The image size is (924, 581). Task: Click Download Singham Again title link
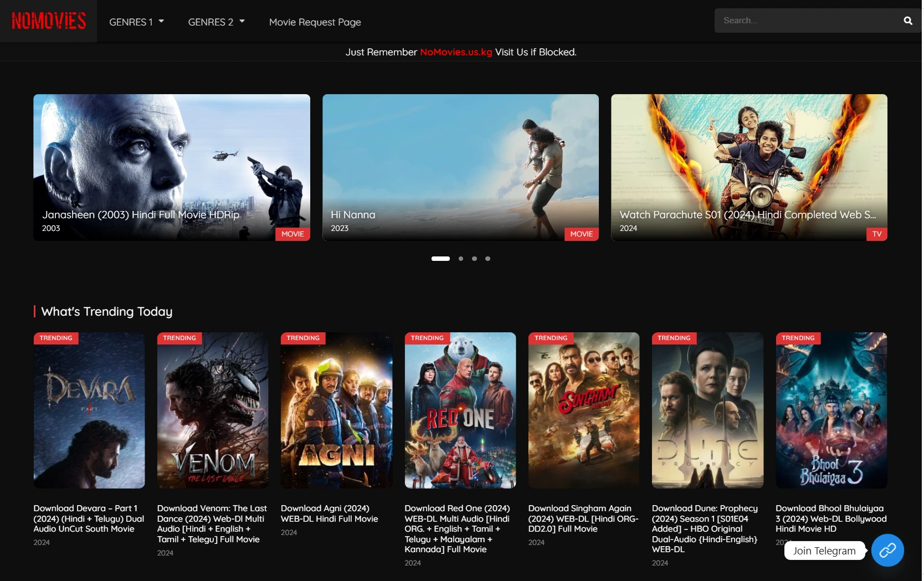click(583, 518)
